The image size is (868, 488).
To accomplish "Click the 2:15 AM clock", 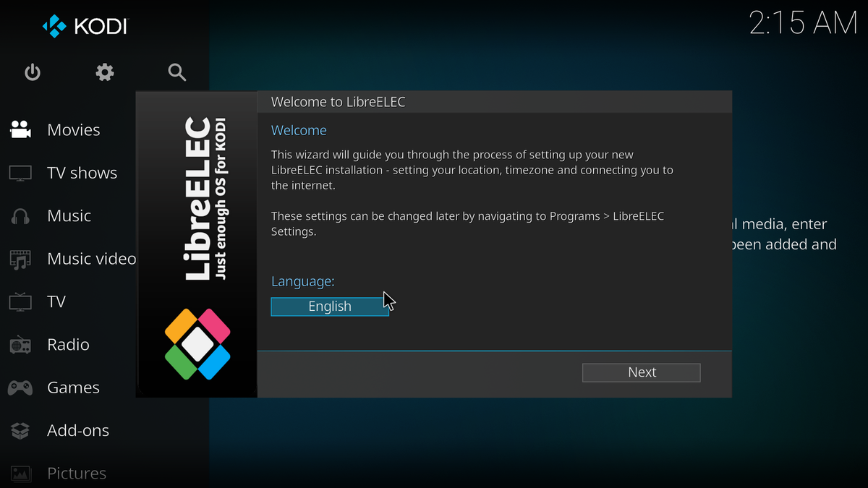I will 803,24.
